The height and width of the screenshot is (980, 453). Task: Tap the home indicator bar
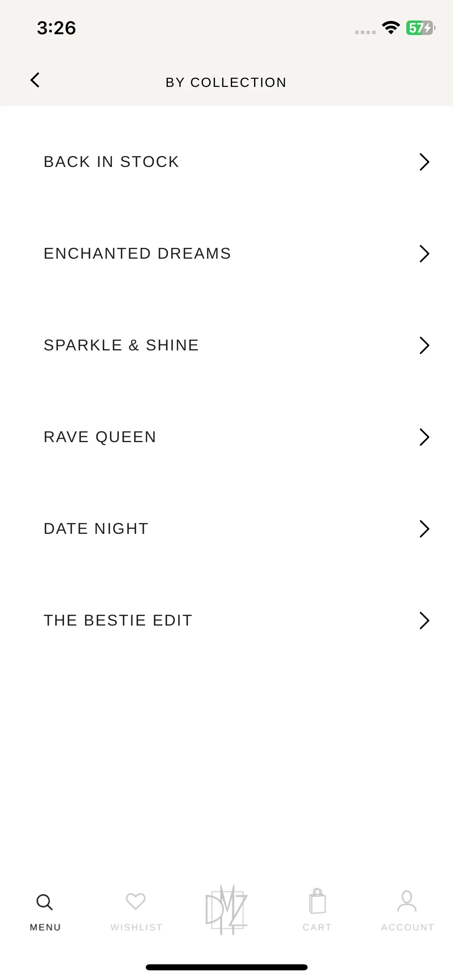[x=226, y=967]
